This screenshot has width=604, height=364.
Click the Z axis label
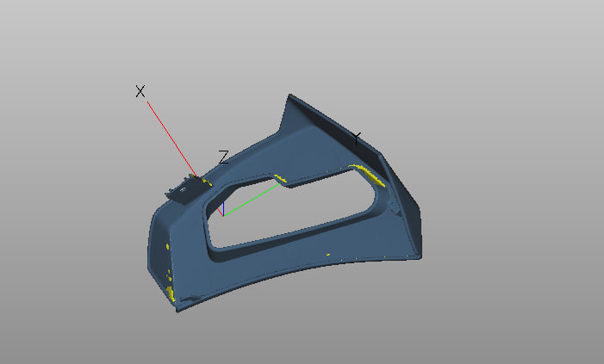[x=223, y=157]
